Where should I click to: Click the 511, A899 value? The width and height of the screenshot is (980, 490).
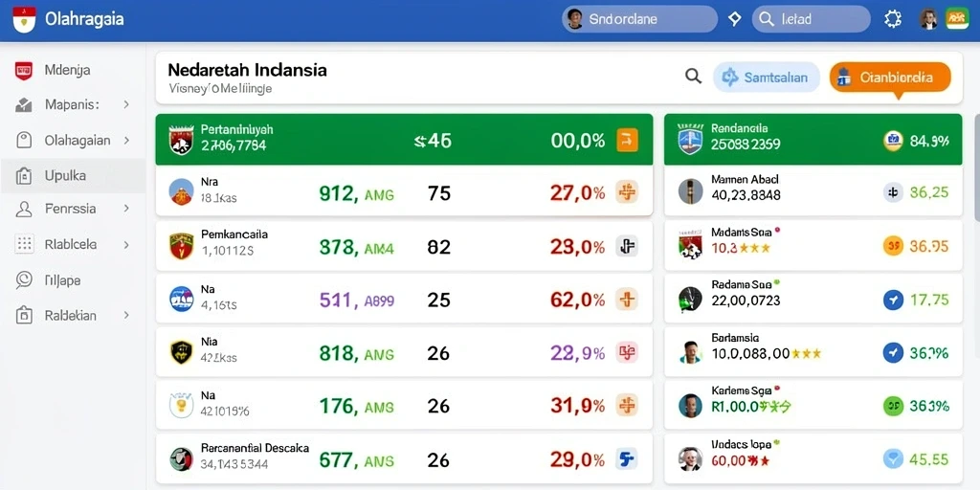click(356, 301)
